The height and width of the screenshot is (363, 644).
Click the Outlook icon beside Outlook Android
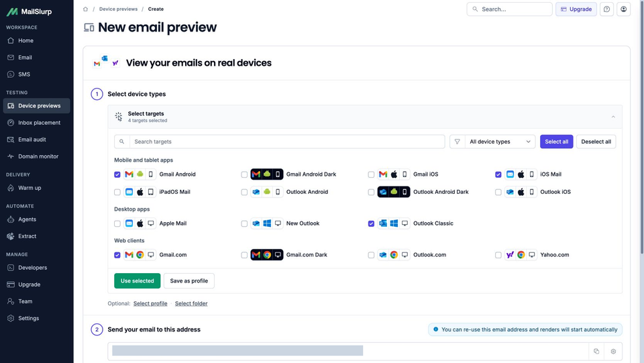[x=256, y=192]
